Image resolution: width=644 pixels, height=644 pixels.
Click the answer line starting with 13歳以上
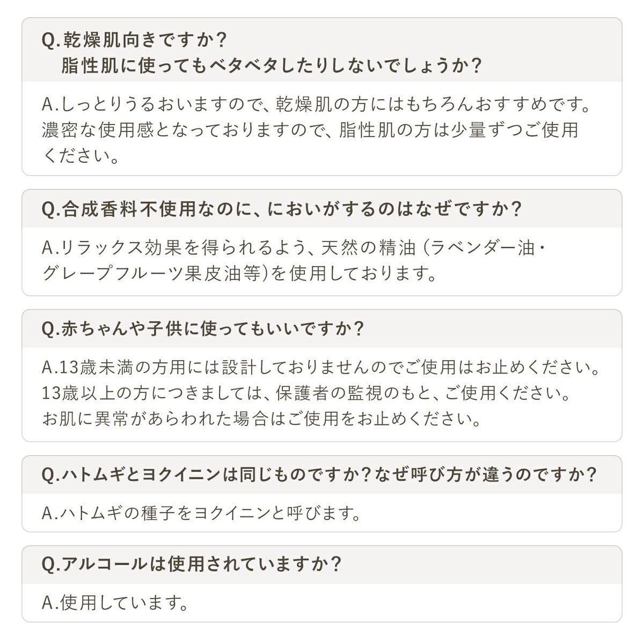pos(306,393)
